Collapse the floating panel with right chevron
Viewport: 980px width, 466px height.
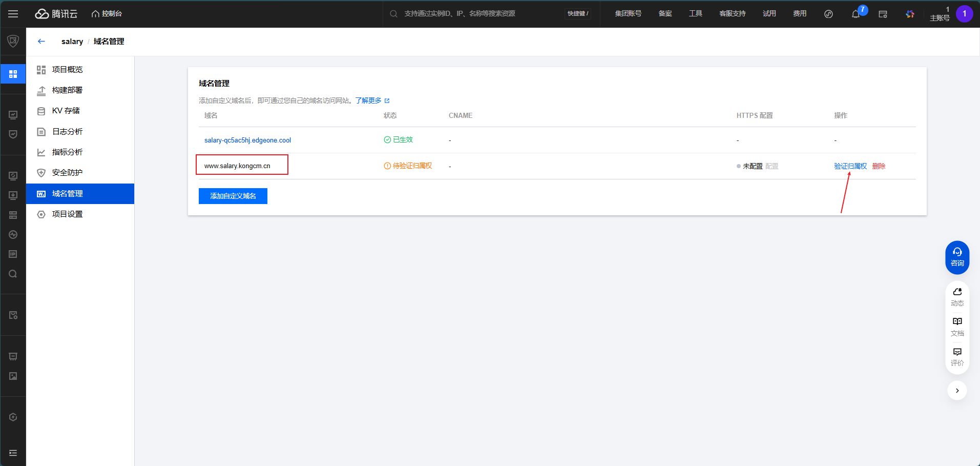(957, 391)
